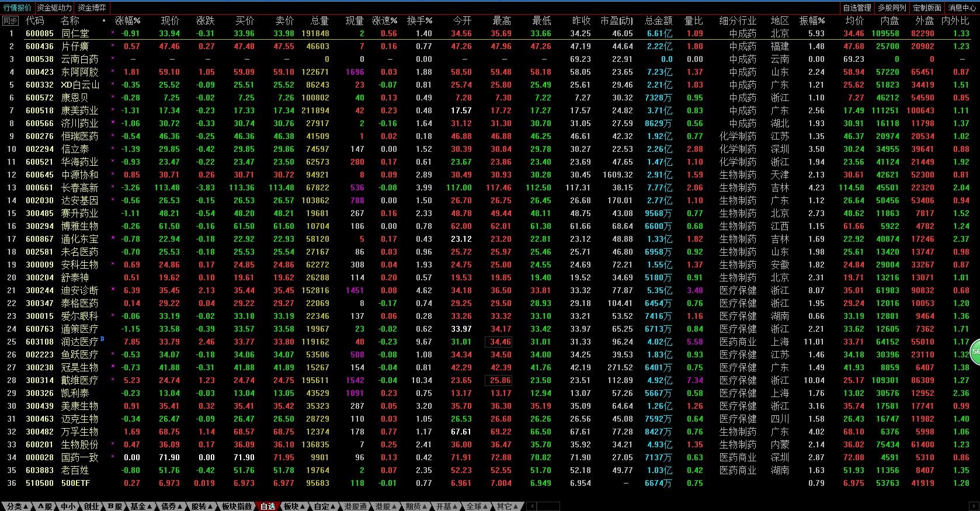Image resolution: width=980 pixels, height=511 pixels.
Task: Sort by the 涨幅% column header
Action: 127,20
